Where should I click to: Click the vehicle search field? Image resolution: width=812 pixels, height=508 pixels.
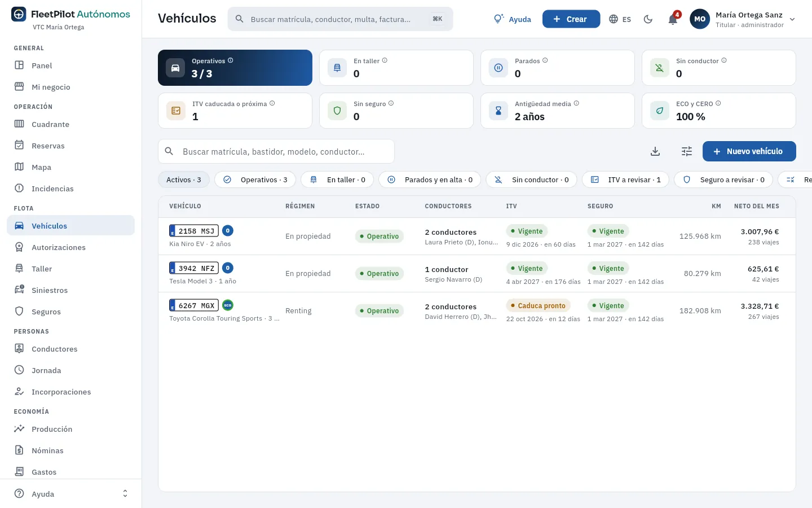[x=276, y=151]
